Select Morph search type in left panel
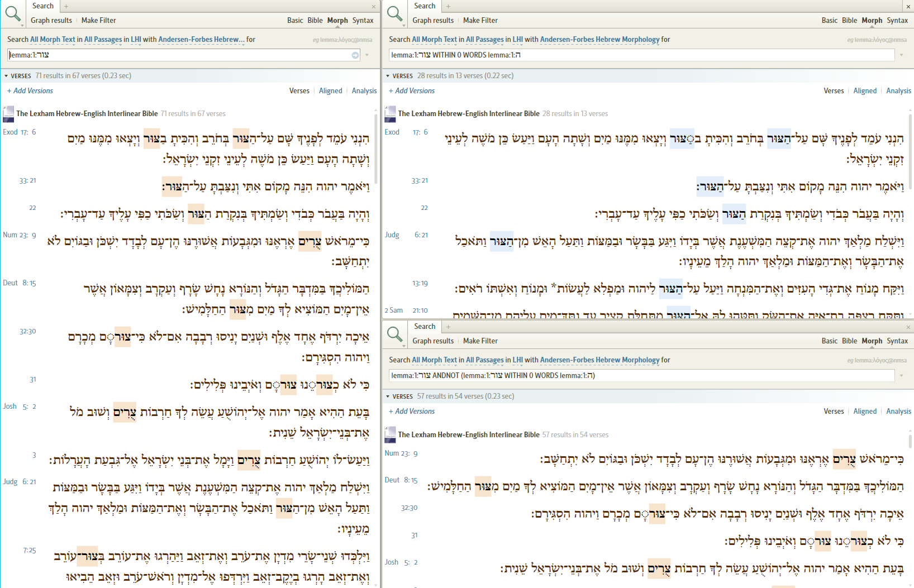914x588 pixels. 337,20
